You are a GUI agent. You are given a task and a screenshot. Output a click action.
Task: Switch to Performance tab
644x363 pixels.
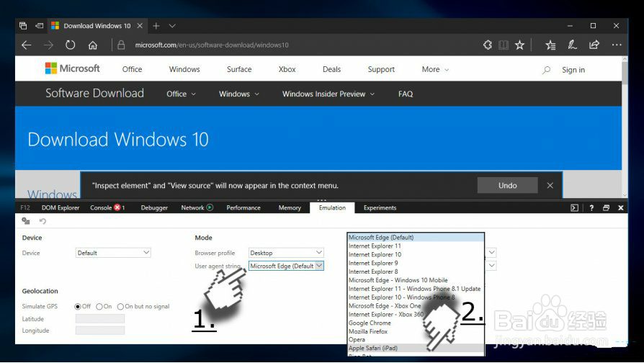click(x=243, y=207)
